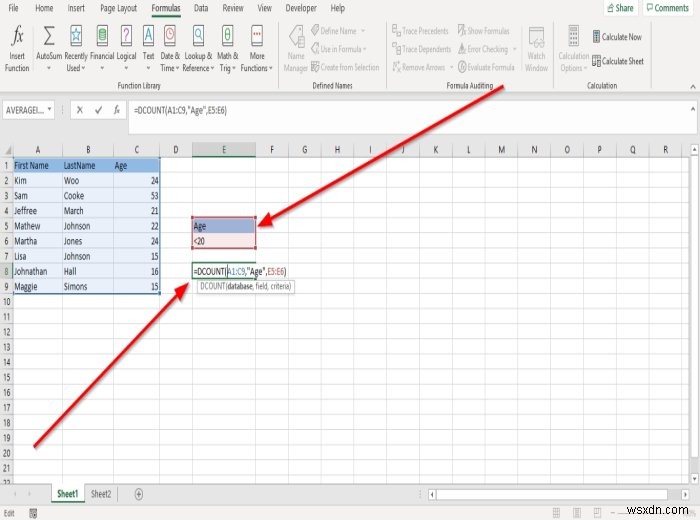Switch to the Developer tab

click(x=301, y=8)
